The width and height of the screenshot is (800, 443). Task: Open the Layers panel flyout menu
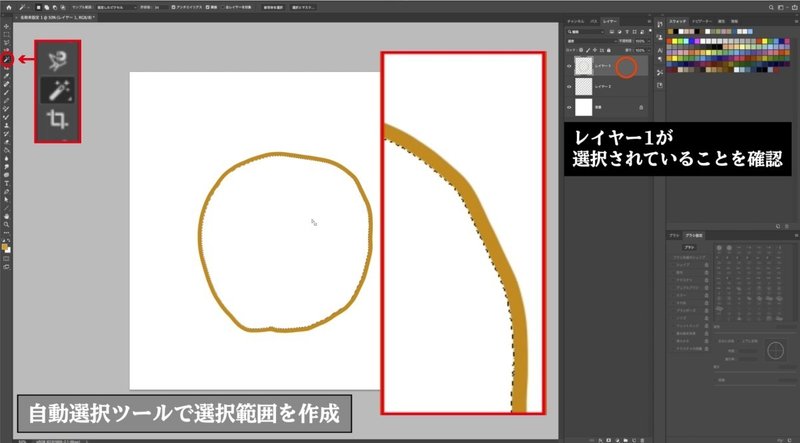pos(649,21)
